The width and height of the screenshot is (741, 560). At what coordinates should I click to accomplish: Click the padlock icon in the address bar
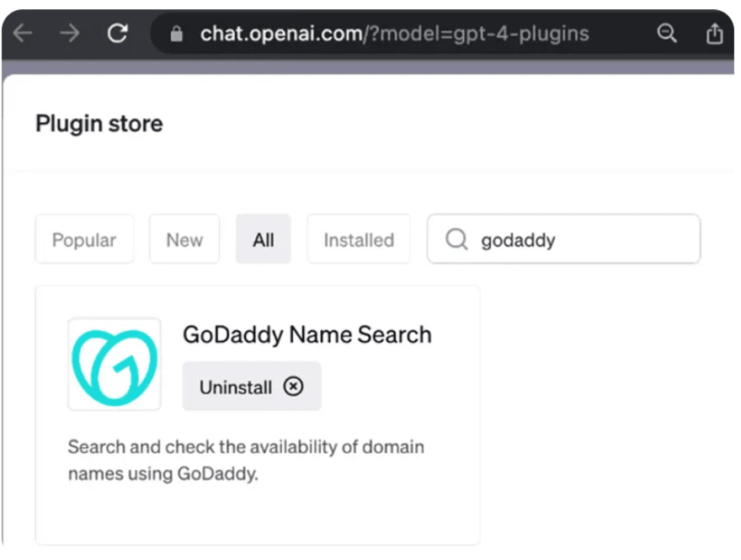pyautogui.click(x=174, y=34)
